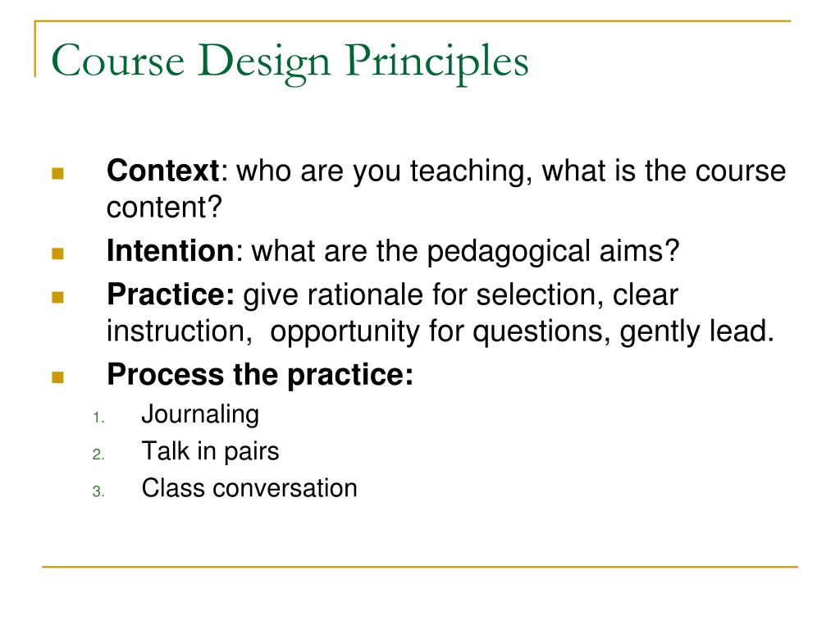Click the Course Design Principles title
The width and height of the screenshot is (840, 630).
click(x=290, y=62)
